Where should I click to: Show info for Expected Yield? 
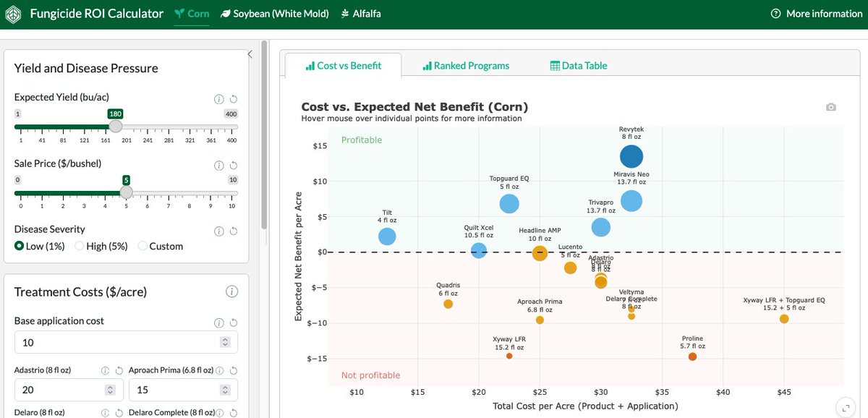[x=218, y=99]
